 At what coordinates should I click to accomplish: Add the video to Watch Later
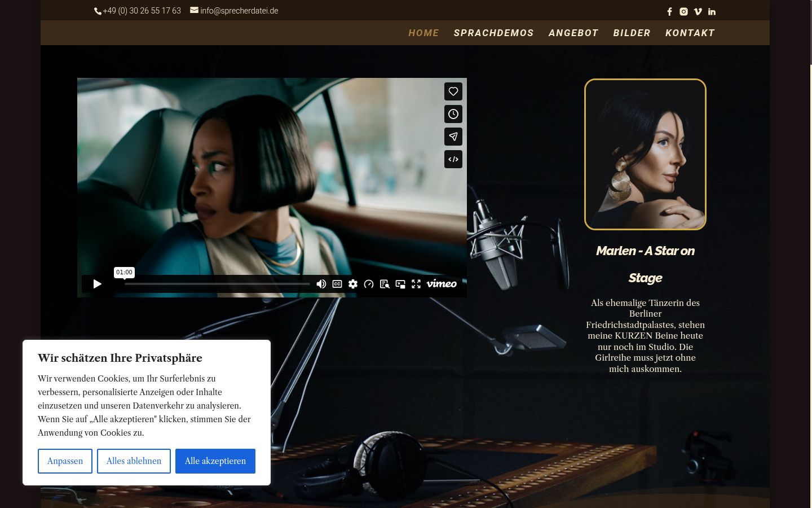click(453, 114)
